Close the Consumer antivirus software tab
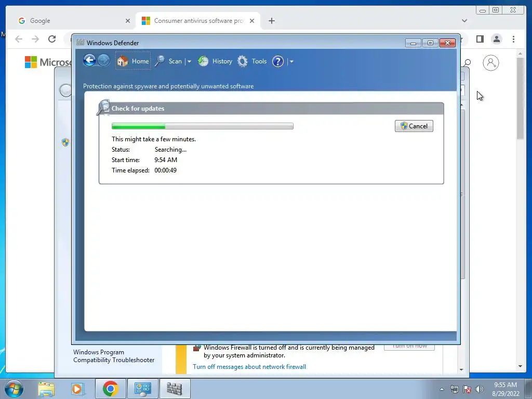 click(x=252, y=21)
